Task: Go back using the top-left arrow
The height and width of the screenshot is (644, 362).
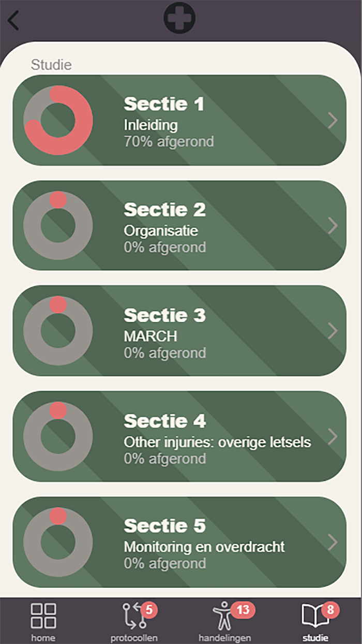Action: [13, 20]
